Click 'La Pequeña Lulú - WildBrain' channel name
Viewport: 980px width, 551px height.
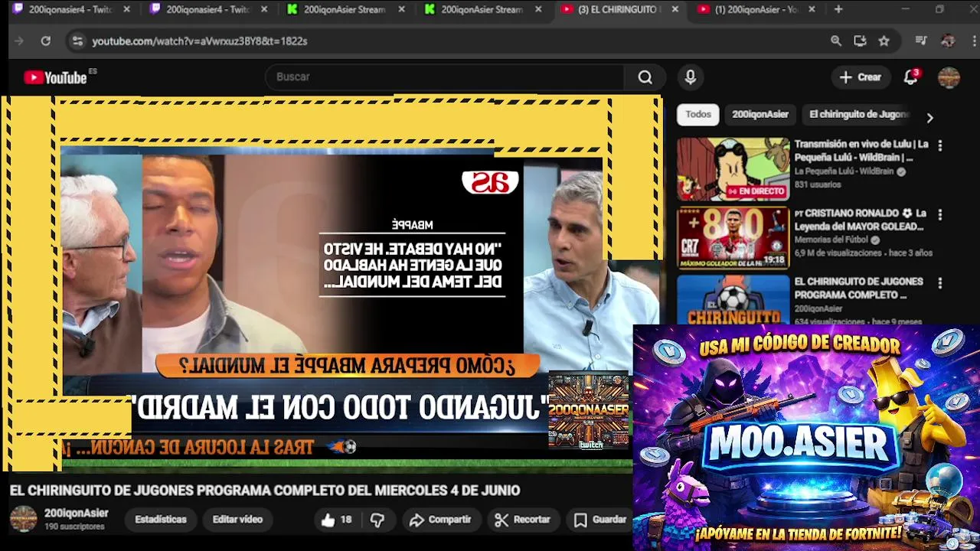844,172
